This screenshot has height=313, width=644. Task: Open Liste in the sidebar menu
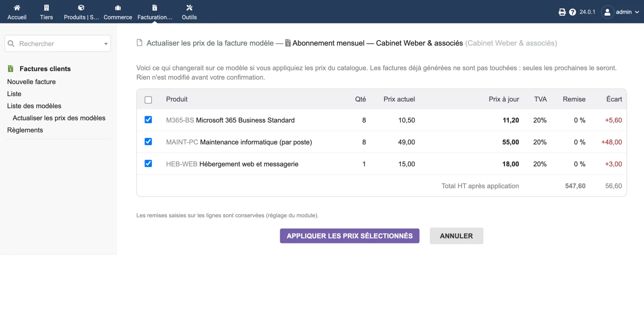pos(14,94)
